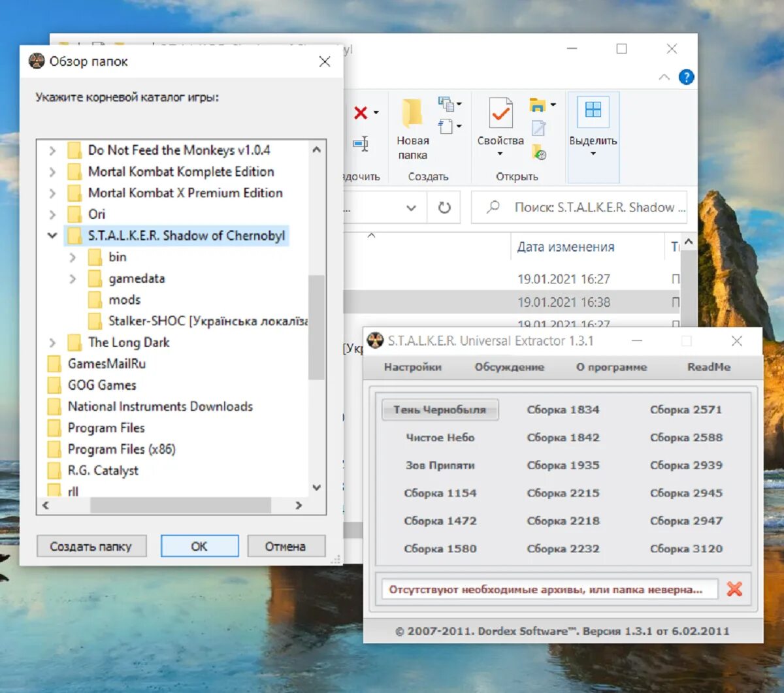Refresh the Explorer address bar location
784x693 pixels.
444,208
